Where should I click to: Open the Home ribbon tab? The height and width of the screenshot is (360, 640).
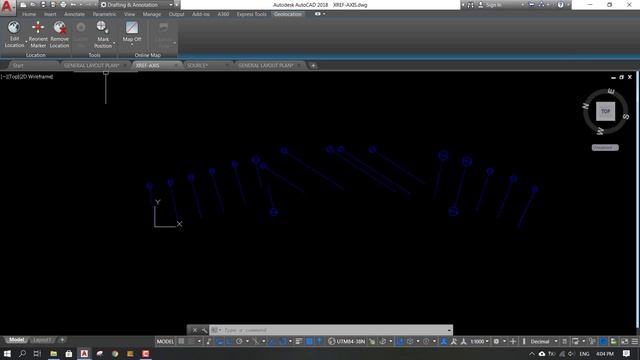click(x=29, y=14)
